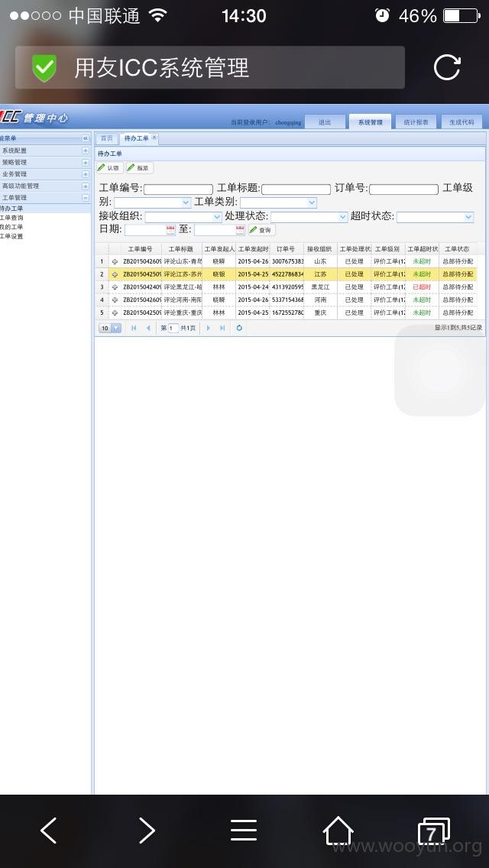Viewport: 489px width, 868px height.
Task: Open the browser tabs switcher showing 7
Action: 433,831
